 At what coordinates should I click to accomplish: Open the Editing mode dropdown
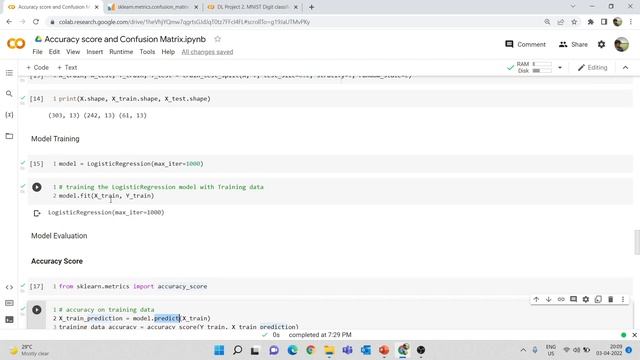pyautogui.click(x=592, y=67)
